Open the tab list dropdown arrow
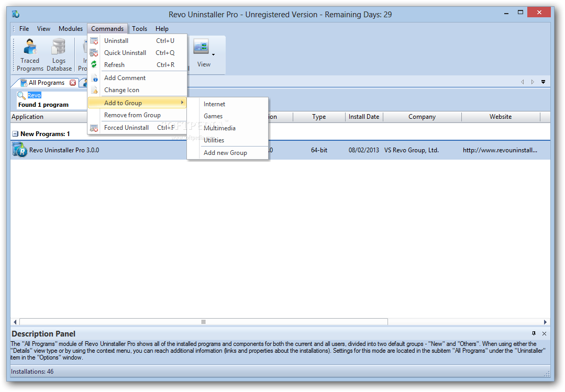Screen dimensions: 565x392 [x=543, y=82]
